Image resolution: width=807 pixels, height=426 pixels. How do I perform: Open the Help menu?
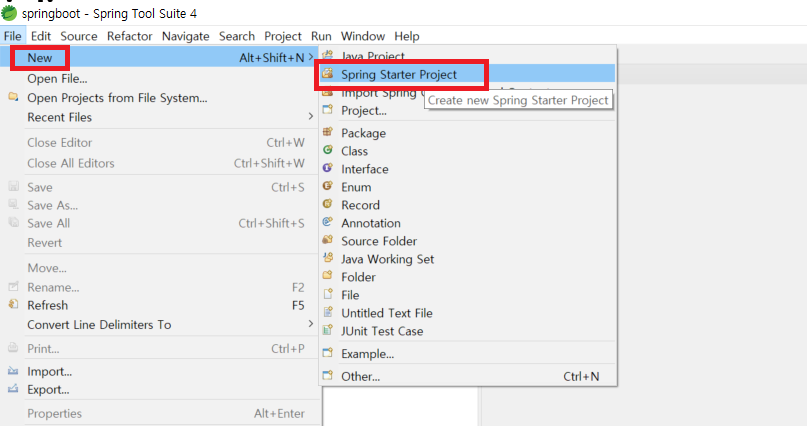tap(407, 36)
